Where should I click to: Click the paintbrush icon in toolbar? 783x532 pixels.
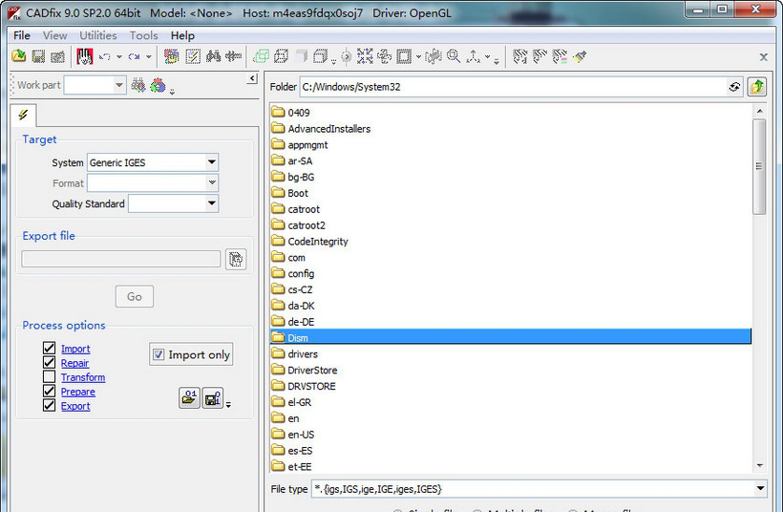point(580,56)
